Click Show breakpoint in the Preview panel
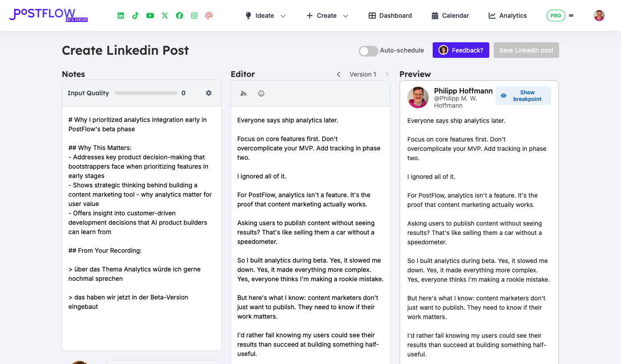This screenshot has height=364, width=621. (x=523, y=95)
